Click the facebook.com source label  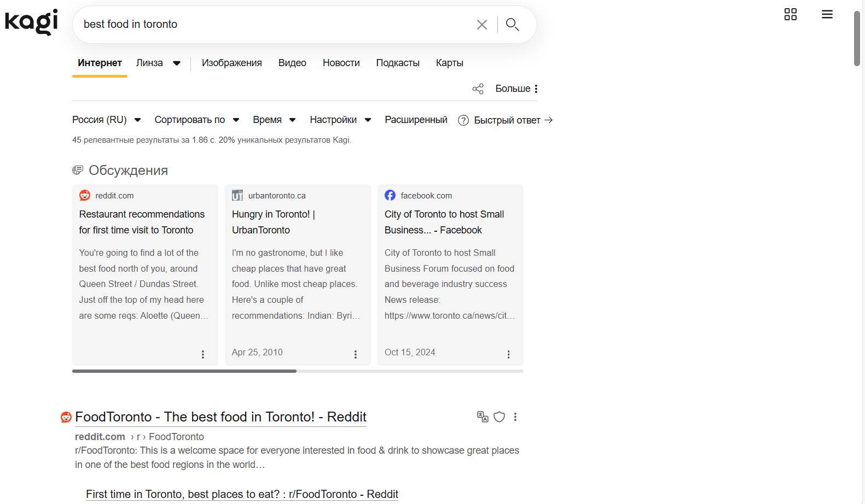[x=426, y=196]
